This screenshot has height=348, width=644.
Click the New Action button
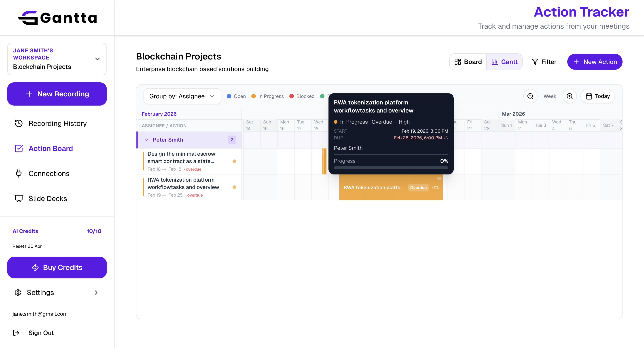tap(595, 62)
